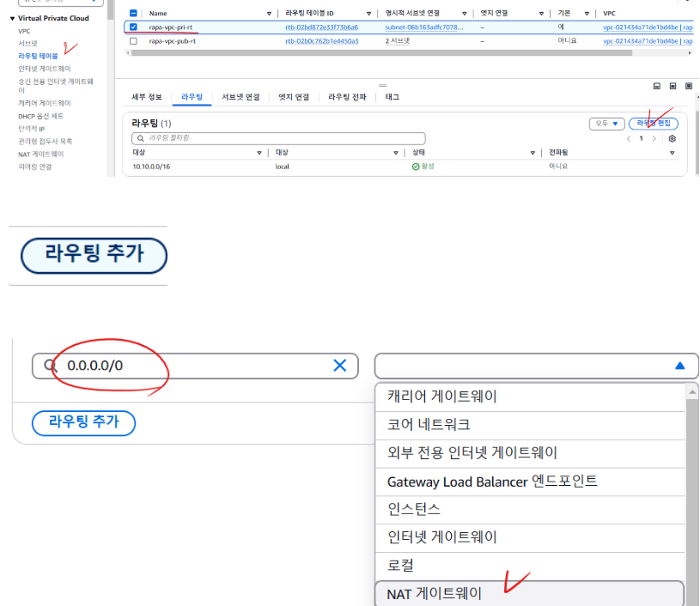Open 라우팅 테이블 in the sidebar
700x606 pixels.
click(38, 56)
